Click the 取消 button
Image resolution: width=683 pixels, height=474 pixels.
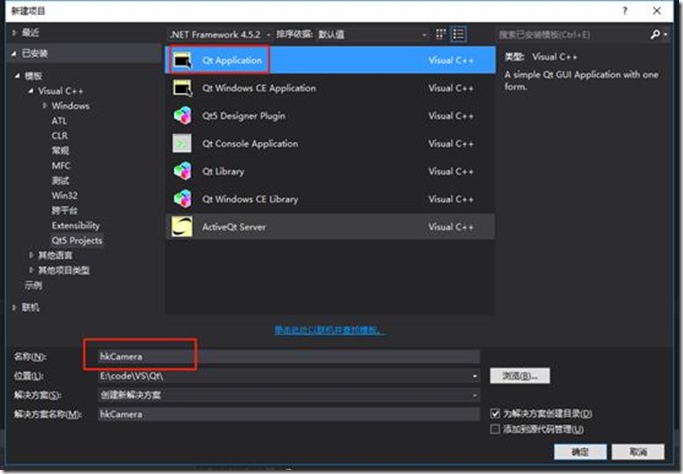click(x=638, y=452)
